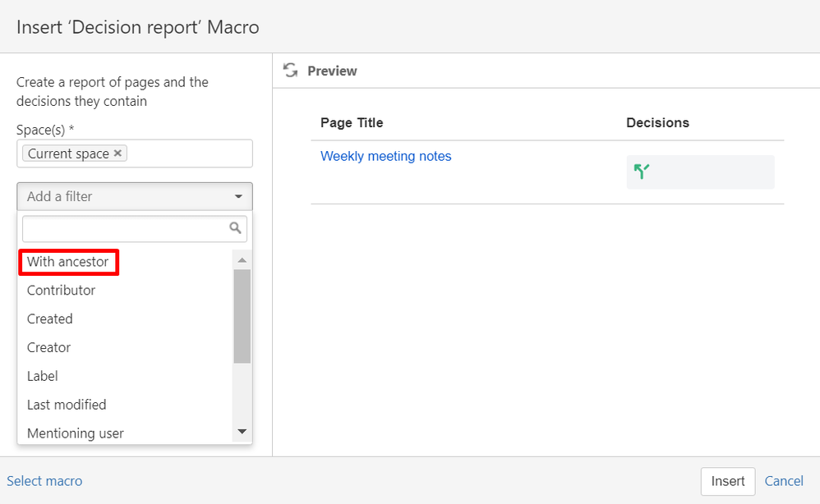The image size is (820, 504).
Task: Choose the Label filter
Action: coord(43,377)
